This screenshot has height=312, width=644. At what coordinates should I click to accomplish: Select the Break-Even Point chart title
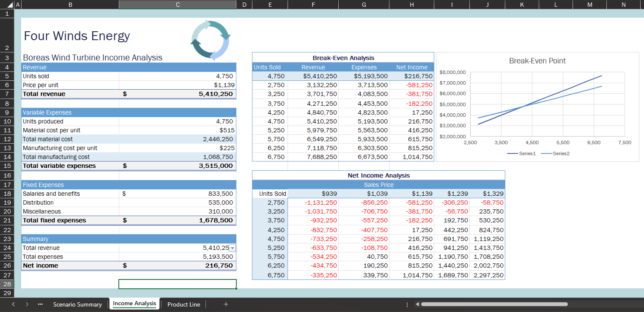click(x=537, y=61)
